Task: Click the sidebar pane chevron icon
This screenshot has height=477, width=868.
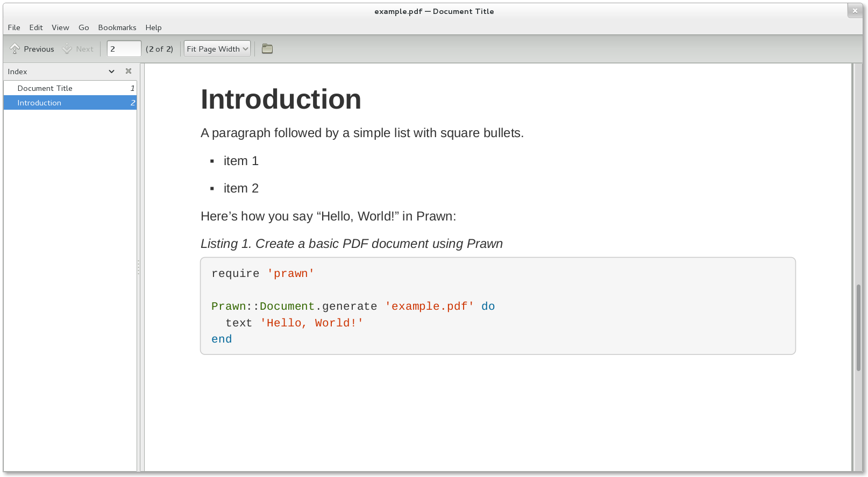Action: (111, 71)
